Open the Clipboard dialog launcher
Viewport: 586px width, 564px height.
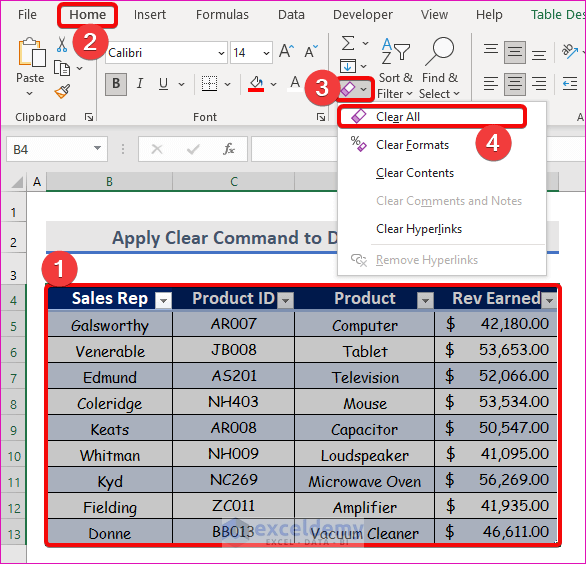pos(89,117)
